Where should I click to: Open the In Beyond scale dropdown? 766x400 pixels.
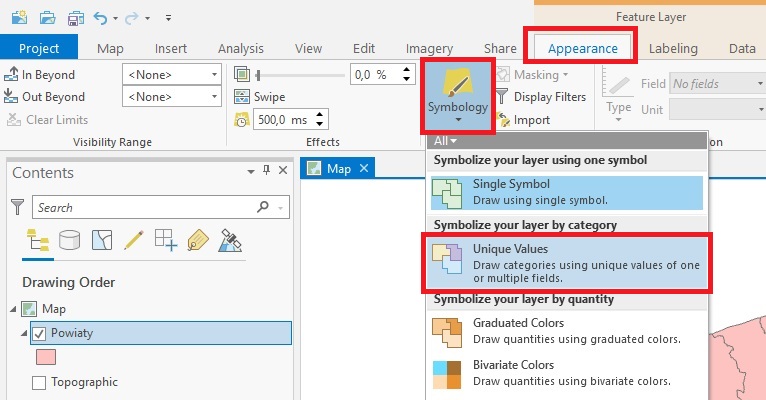(172, 74)
